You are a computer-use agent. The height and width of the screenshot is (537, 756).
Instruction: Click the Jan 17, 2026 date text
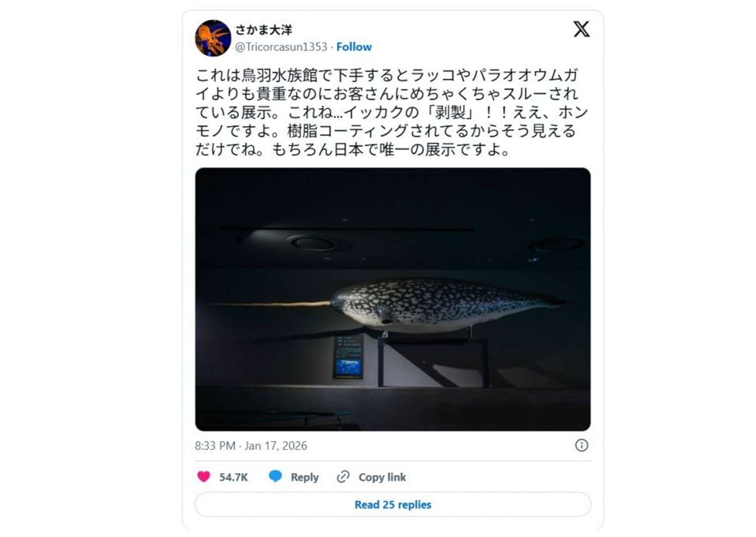pos(276,446)
